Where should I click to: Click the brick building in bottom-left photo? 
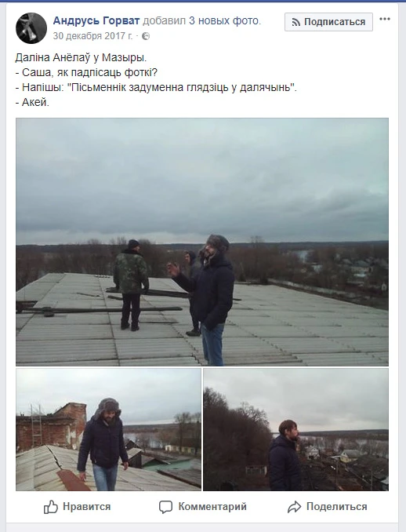point(51,427)
